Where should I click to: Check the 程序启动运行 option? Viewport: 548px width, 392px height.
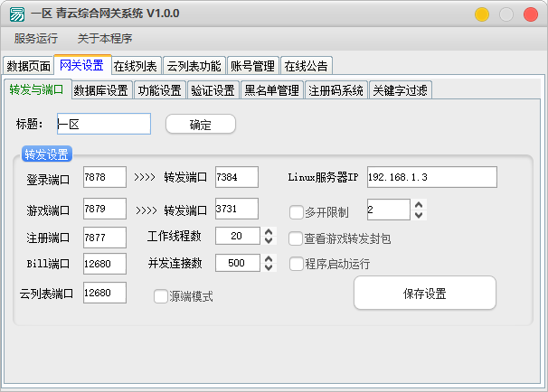296,264
